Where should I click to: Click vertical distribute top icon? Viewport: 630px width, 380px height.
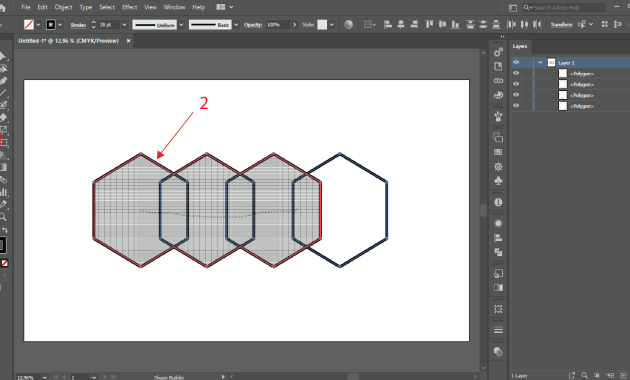point(470,25)
